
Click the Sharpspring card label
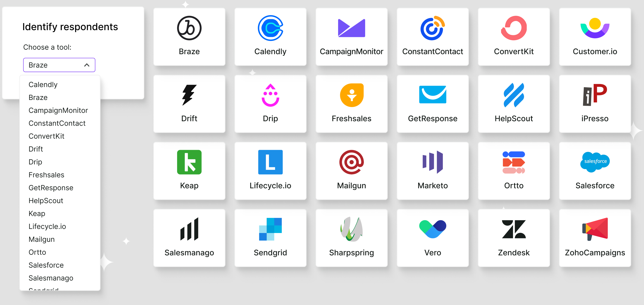coord(351,253)
